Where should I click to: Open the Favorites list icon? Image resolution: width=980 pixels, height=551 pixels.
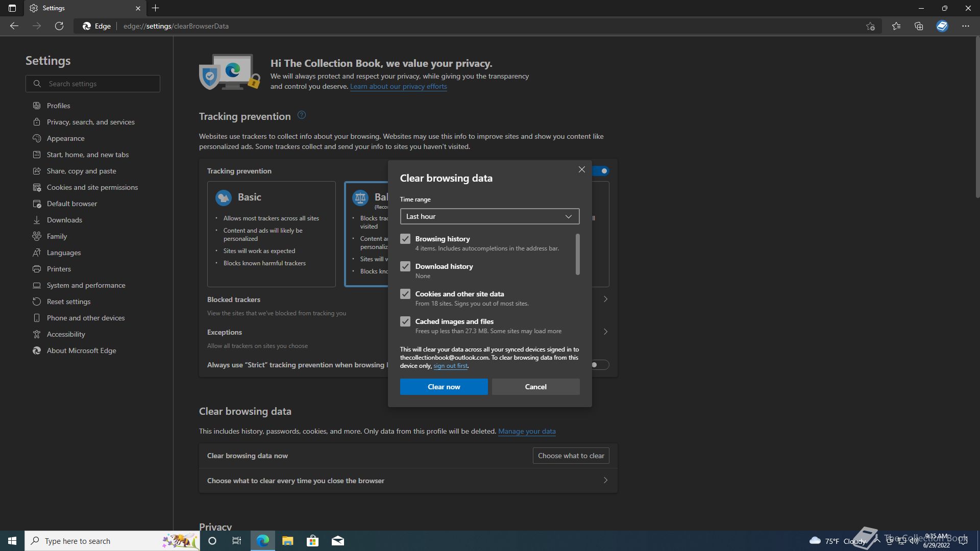click(896, 26)
